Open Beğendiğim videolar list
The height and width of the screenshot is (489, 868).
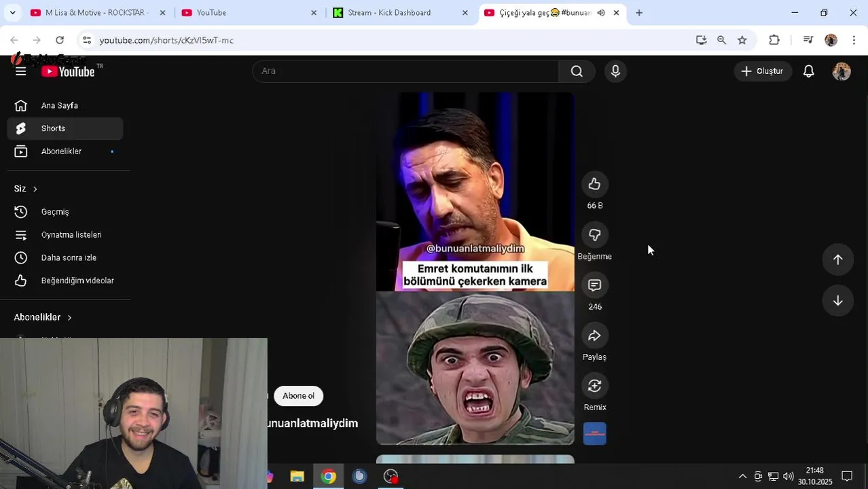point(65,280)
